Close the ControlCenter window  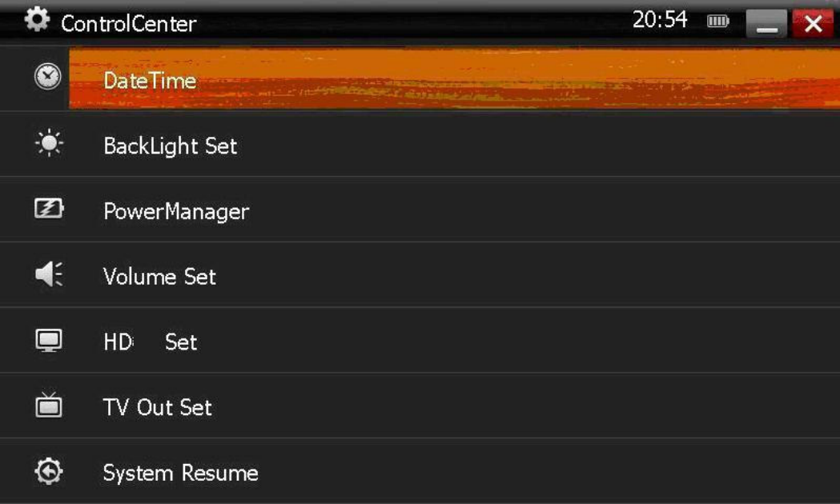coord(813,24)
